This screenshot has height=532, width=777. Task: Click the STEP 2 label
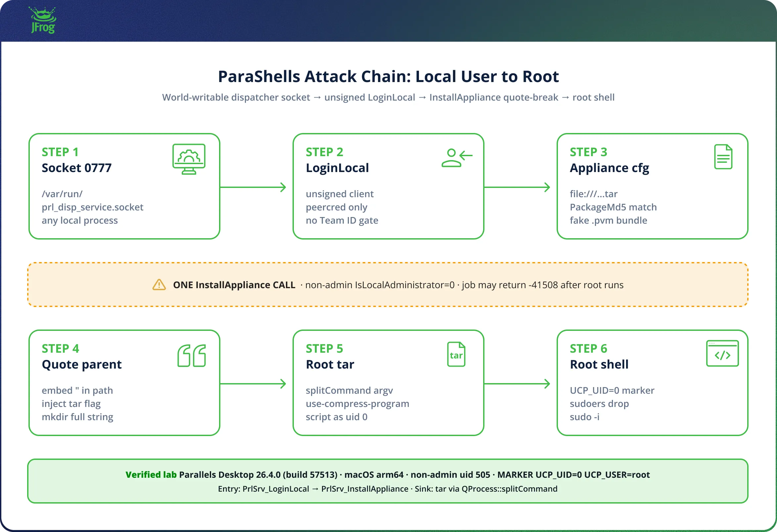[x=324, y=152]
